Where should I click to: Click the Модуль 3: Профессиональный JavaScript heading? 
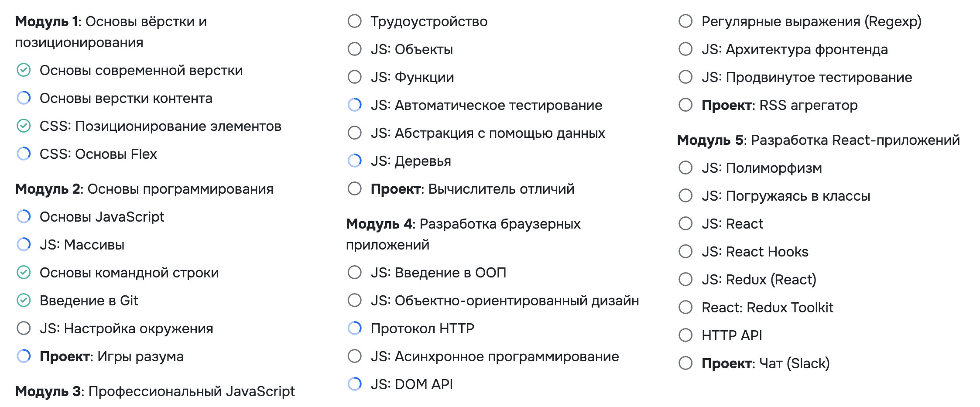click(x=155, y=391)
